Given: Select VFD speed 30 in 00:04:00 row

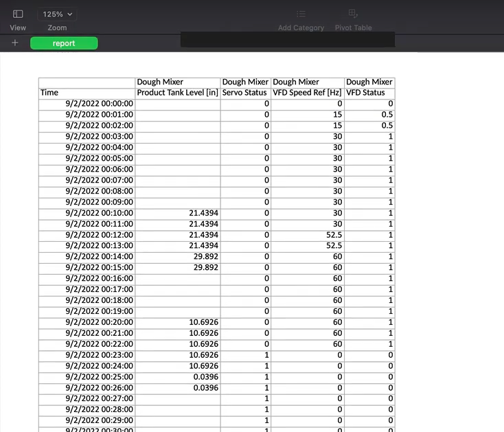Looking at the screenshot, I should 308,147.
